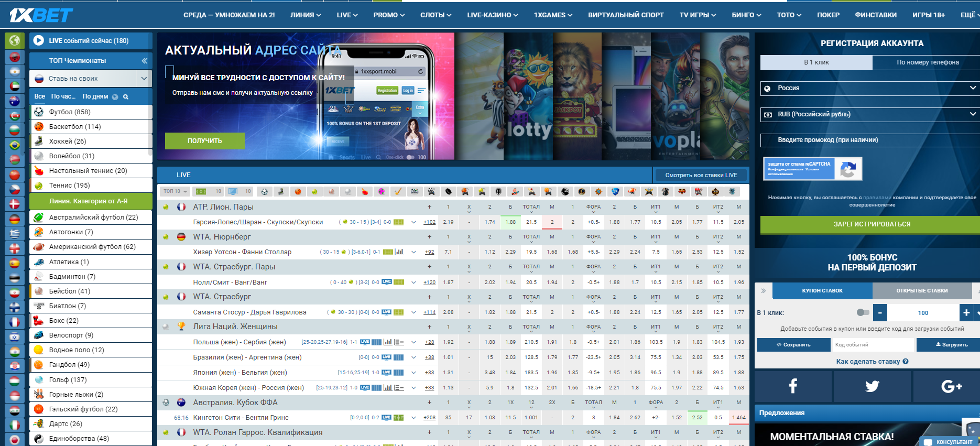Switch to По номеру телефона registration tab
The width and height of the screenshot is (980, 446).
928,62
